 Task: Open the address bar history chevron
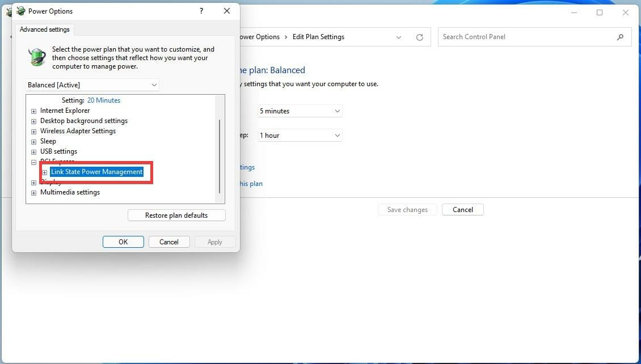point(399,37)
